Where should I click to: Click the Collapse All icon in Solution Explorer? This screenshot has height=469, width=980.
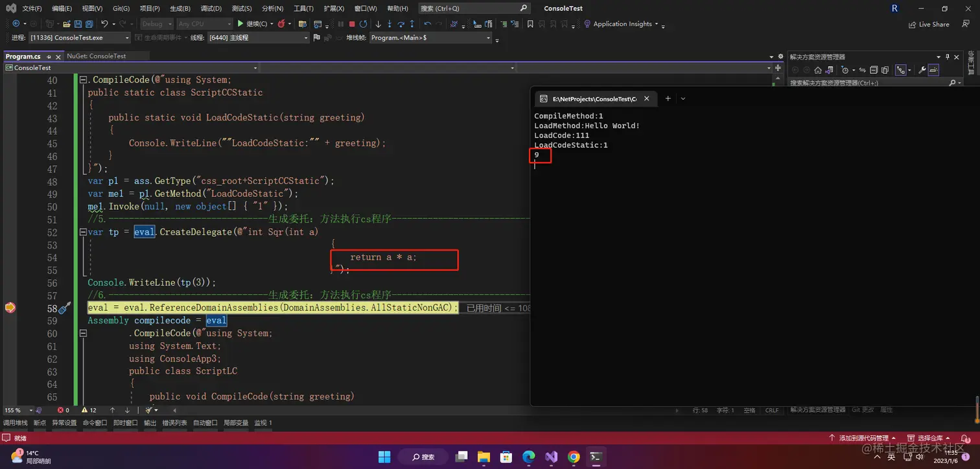click(x=874, y=70)
